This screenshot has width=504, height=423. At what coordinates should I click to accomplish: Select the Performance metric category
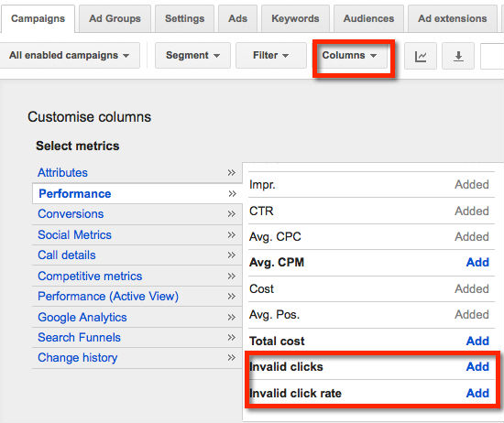75,194
